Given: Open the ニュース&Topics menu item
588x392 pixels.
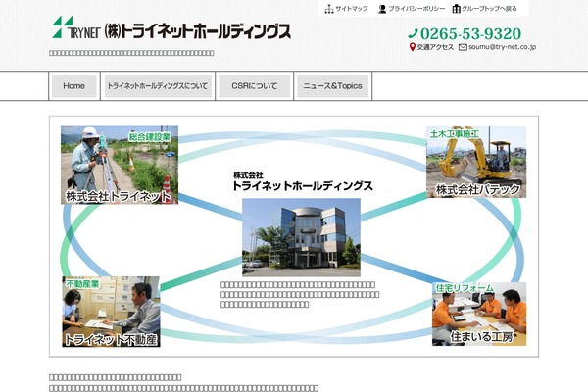Looking at the screenshot, I should coord(332,86).
